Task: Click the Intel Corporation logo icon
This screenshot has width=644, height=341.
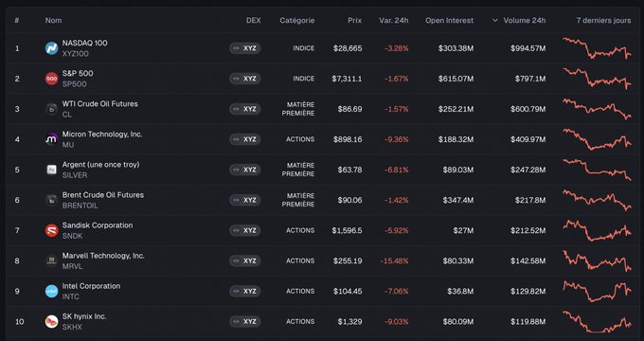Action: click(51, 292)
